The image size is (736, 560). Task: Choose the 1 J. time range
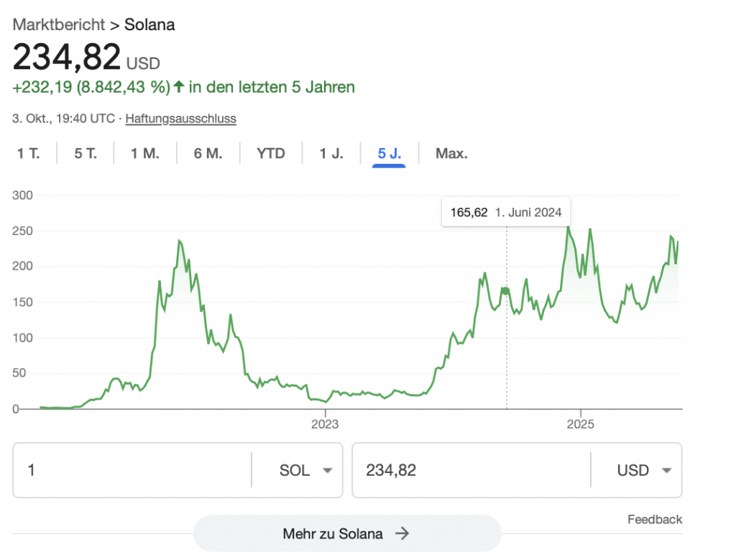(x=331, y=153)
